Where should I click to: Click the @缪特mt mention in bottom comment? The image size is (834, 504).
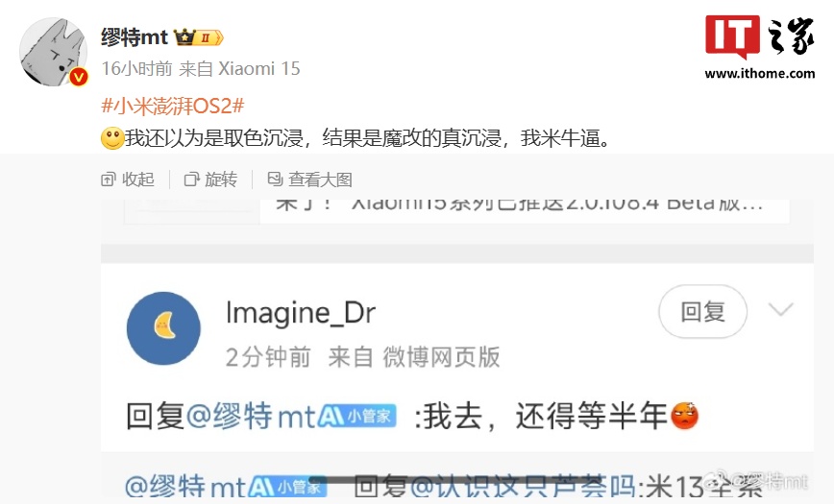(186, 487)
